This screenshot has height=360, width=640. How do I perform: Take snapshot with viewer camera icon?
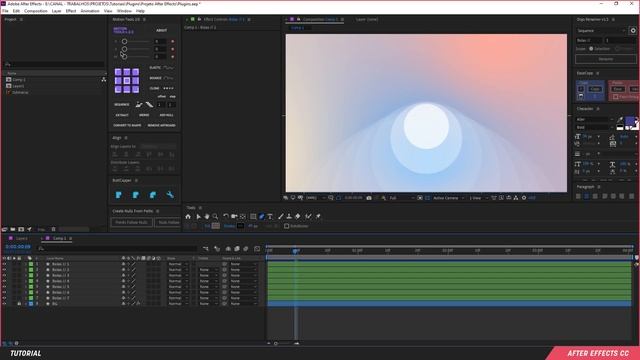[x=369, y=198]
